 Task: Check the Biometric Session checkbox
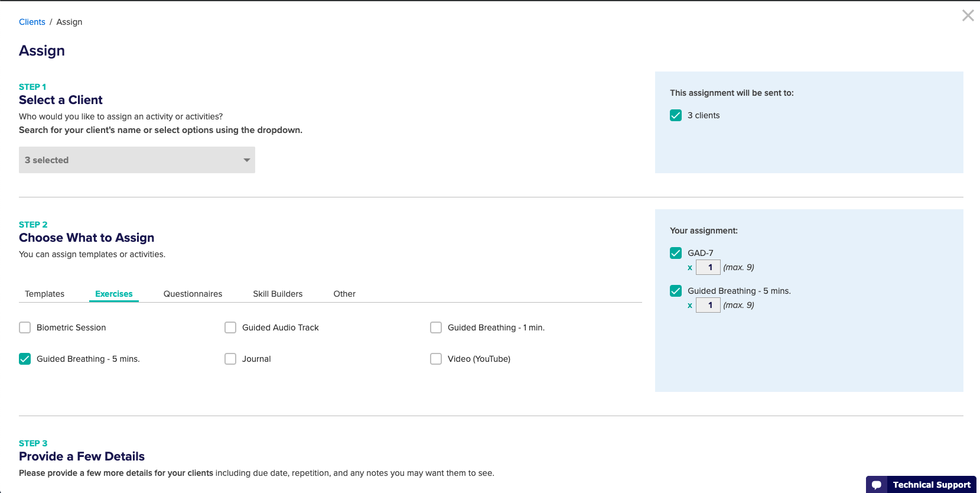point(25,327)
